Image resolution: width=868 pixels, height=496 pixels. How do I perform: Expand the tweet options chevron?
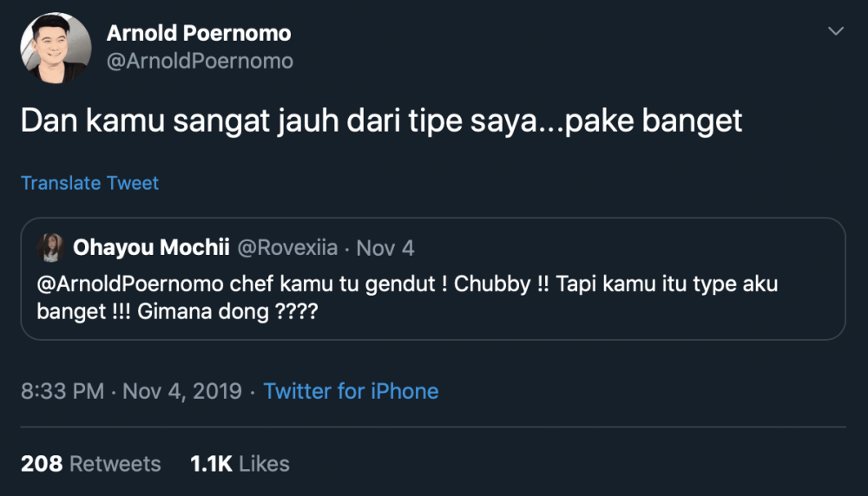coord(836,32)
